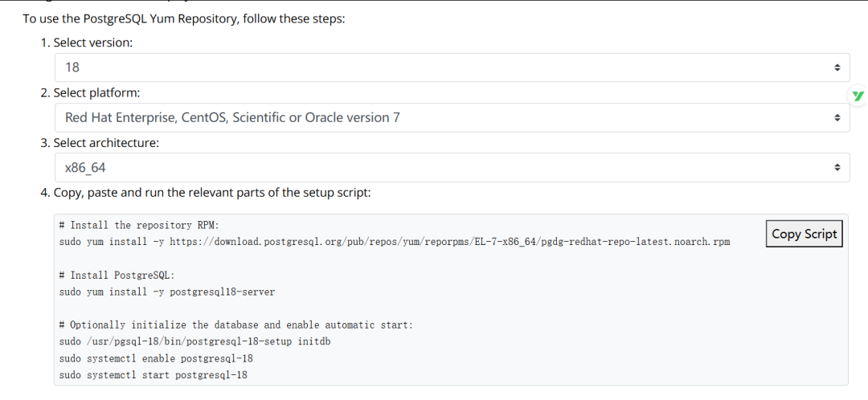The image size is (868, 400).
Task: Click the green Y extension icon
Action: coord(858,96)
